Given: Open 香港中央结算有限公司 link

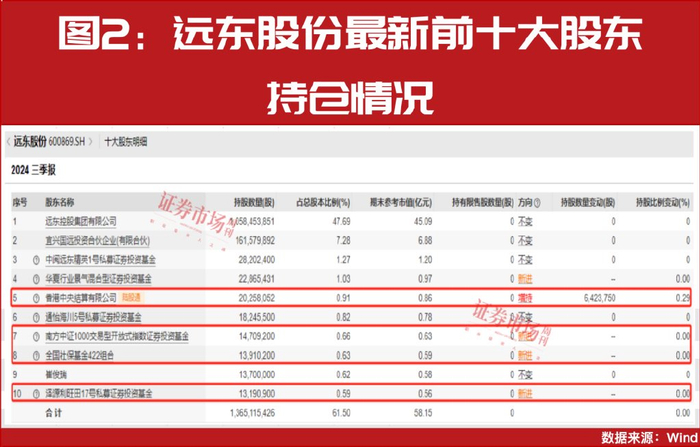Looking at the screenshot, I should point(81,298).
